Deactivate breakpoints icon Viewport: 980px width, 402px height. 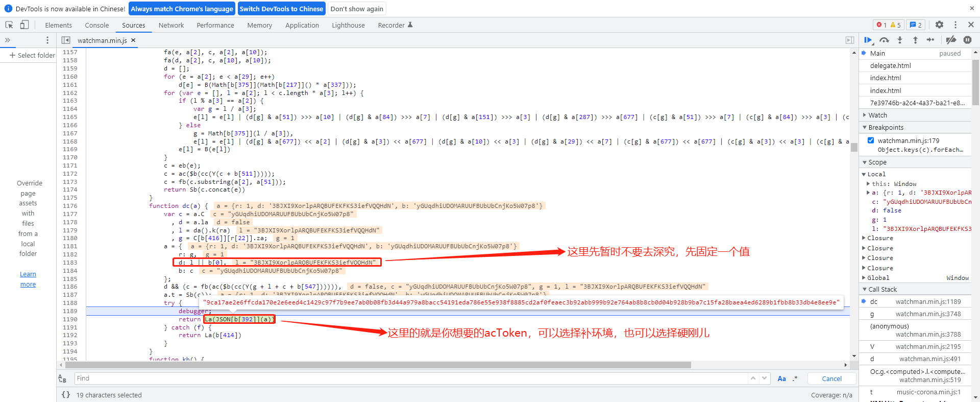click(x=951, y=40)
